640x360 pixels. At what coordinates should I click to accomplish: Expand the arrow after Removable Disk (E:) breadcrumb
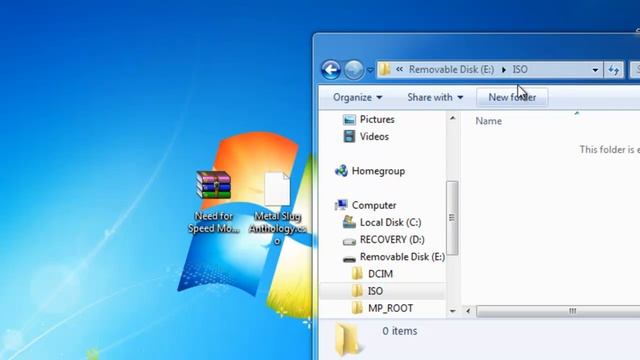(504, 70)
